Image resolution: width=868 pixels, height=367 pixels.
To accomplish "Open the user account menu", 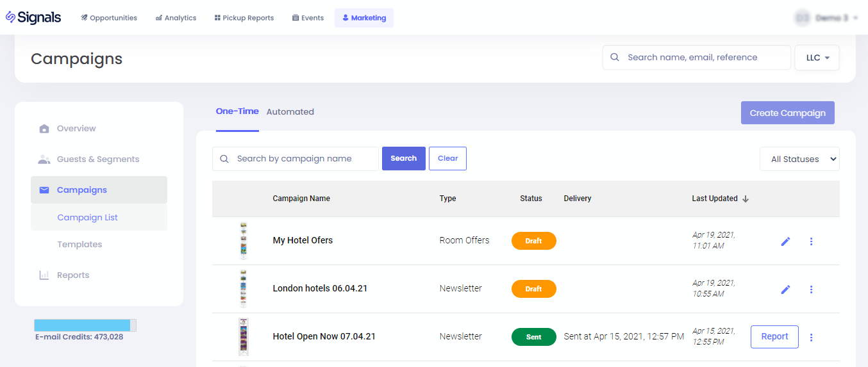I will point(827,18).
